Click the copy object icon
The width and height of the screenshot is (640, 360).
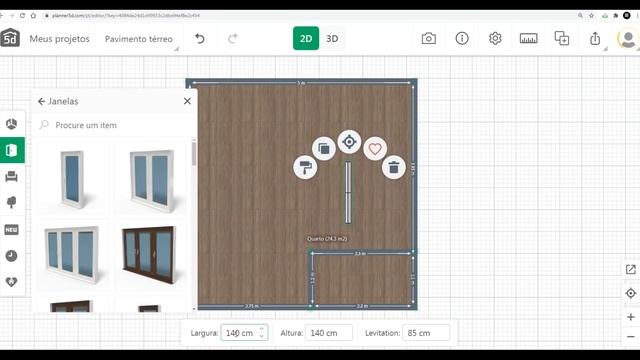(x=324, y=148)
